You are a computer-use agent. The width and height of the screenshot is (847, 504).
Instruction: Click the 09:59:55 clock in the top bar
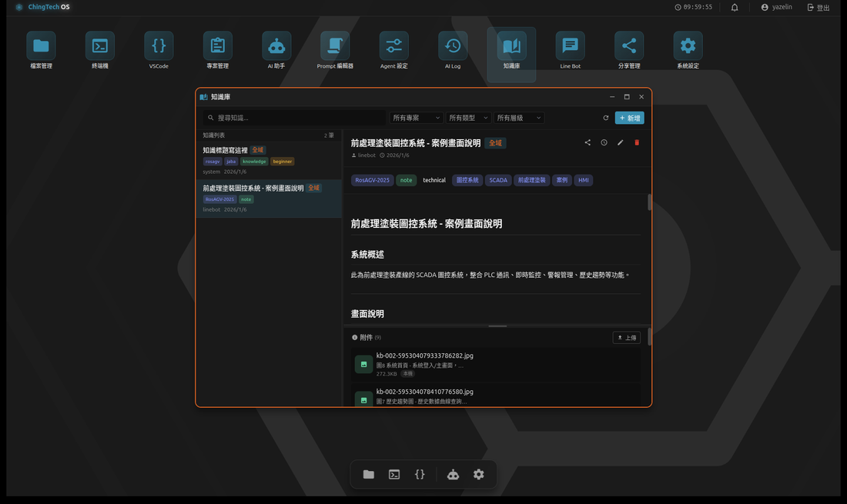click(694, 8)
